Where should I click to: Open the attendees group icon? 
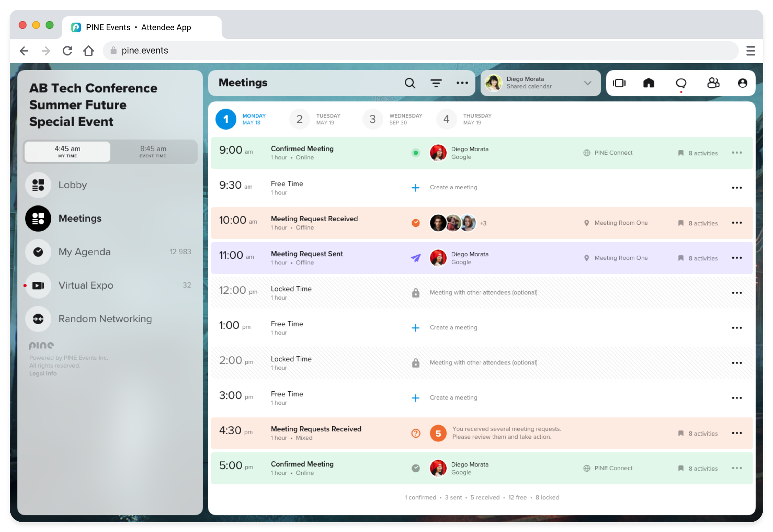click(x=713, y=83)
